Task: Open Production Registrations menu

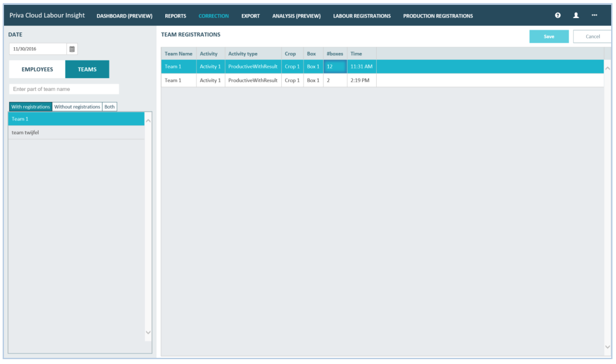Action: coord(438,16)
